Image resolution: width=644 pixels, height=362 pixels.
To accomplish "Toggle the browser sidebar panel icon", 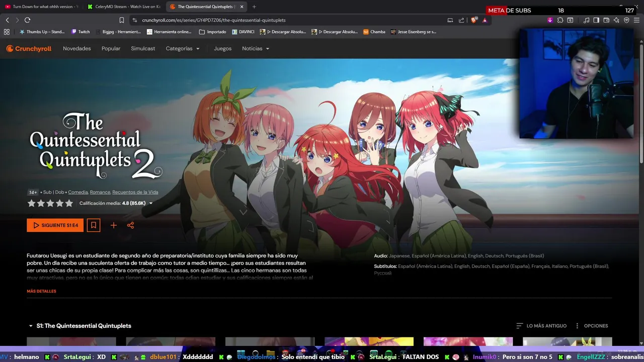I will tap(596, 20).
